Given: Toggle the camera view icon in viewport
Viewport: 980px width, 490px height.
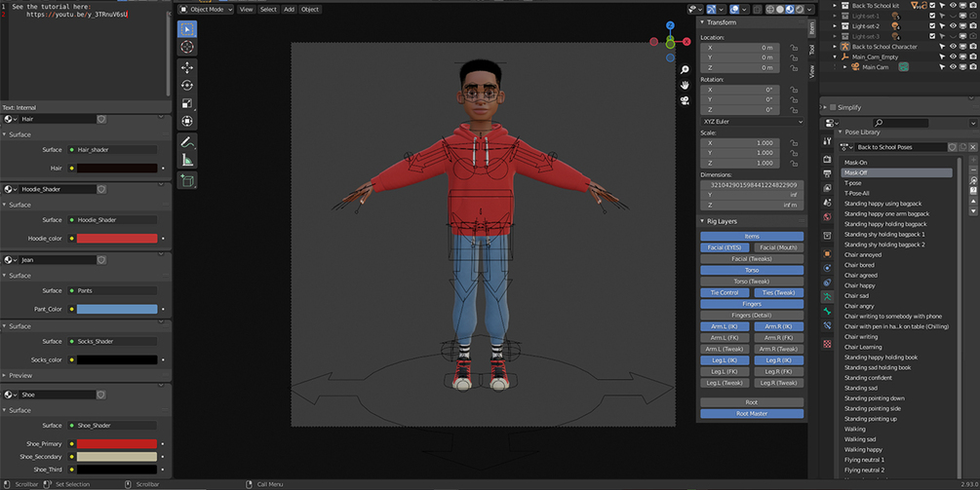Looking at the screenshot, I should click(x=686, y=100).
